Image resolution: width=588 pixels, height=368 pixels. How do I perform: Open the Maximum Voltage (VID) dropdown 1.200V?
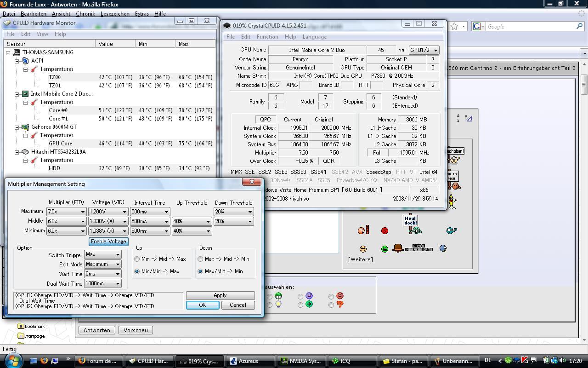[108, 212]
